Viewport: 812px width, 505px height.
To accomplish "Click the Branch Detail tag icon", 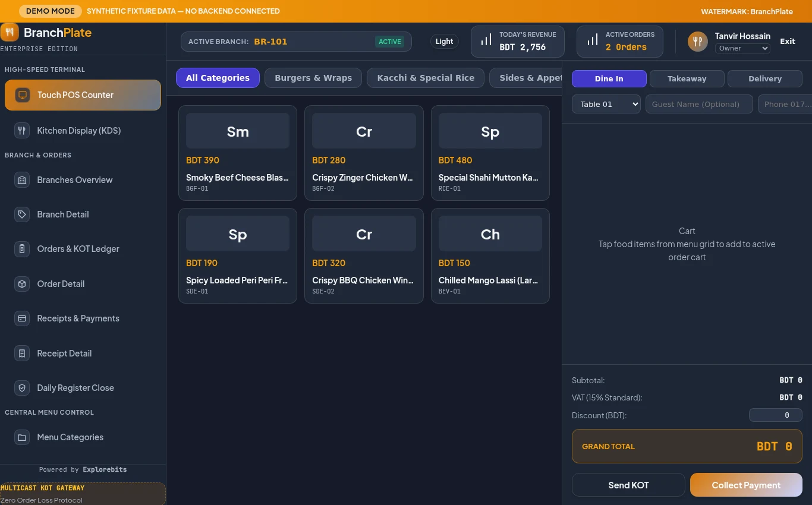I will [x=22, y=214].
